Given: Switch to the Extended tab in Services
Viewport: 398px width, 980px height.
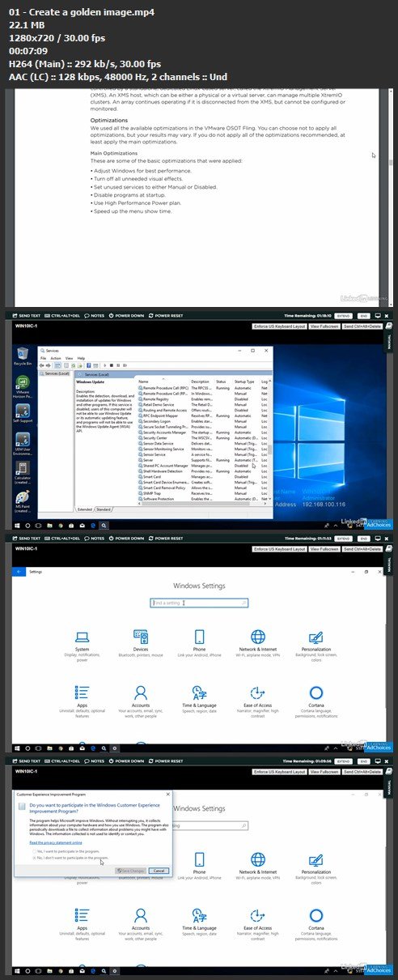Looking at the screenshot, I should coord(85,509).
